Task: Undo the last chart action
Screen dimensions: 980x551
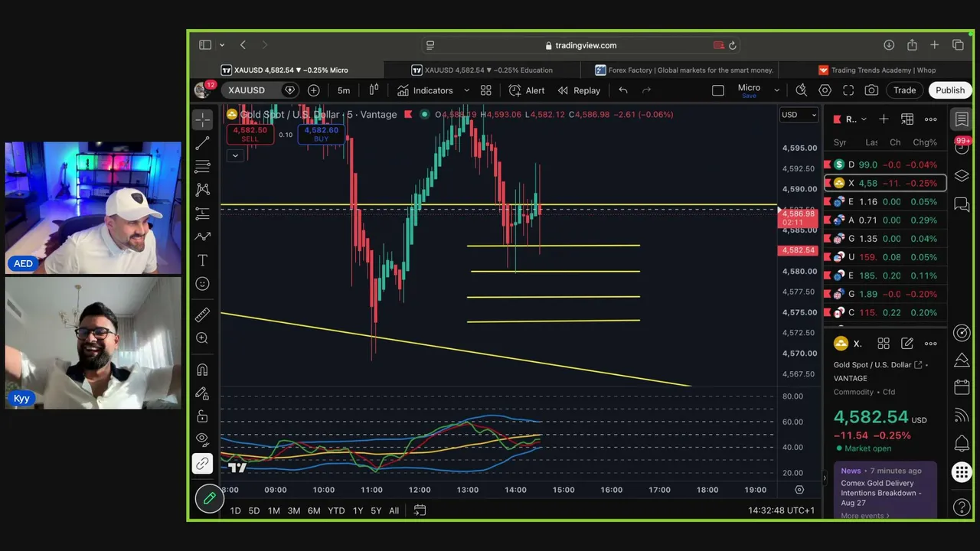Action: tap(623, 90)
